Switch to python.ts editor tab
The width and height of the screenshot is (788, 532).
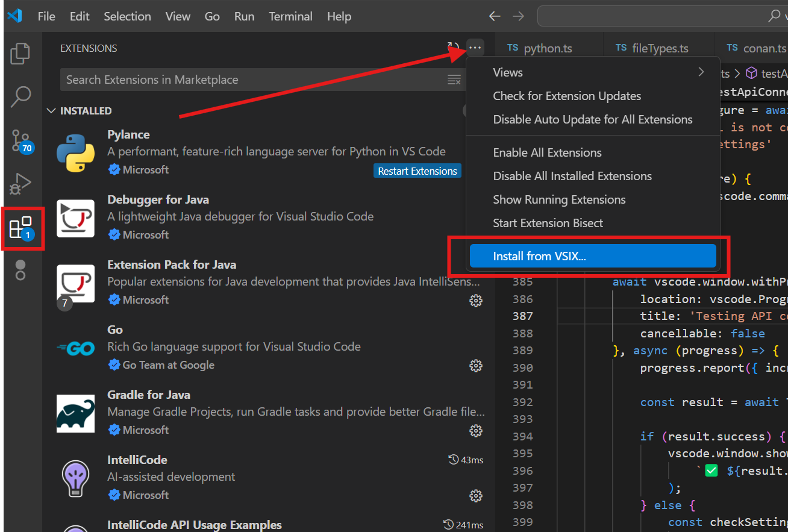click(x=549, y=48)
